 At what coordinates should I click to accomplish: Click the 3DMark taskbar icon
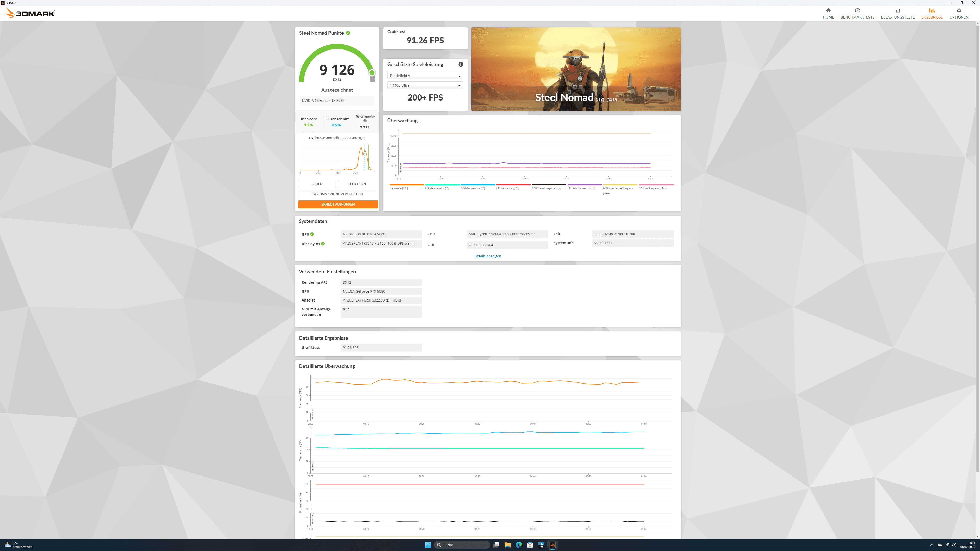pos(552,545)
